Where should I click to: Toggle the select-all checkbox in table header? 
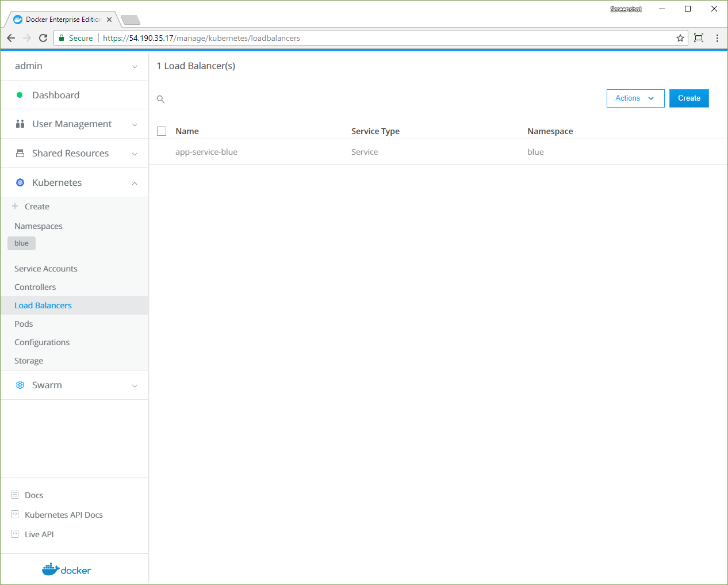tap(162, 131)
